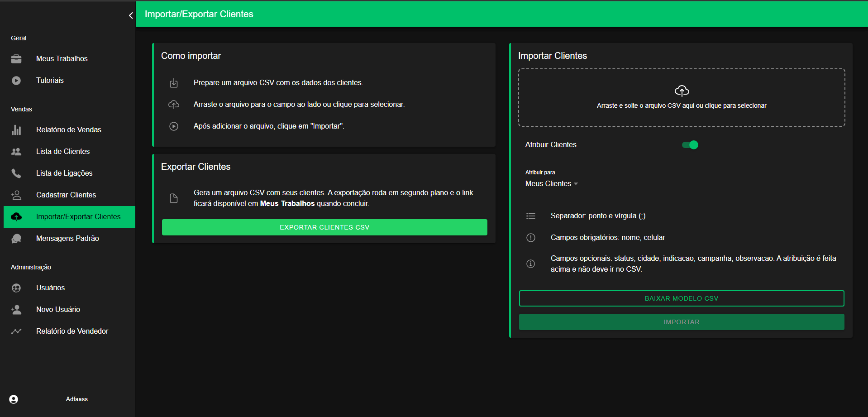
Task: Click the bar chart icon for Relatório de Vendas
Action: coord(16,130)
